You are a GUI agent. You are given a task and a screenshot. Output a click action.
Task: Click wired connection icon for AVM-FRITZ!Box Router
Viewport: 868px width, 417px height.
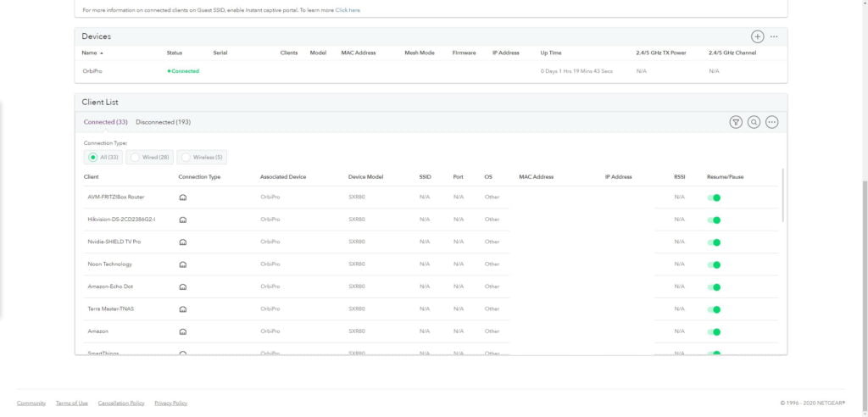(182, 197)
